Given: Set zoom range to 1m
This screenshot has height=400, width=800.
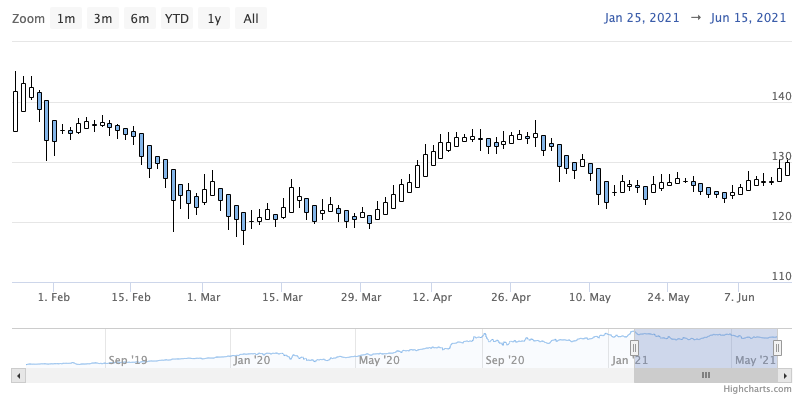Looking at the screenshot, I should 66,18.
